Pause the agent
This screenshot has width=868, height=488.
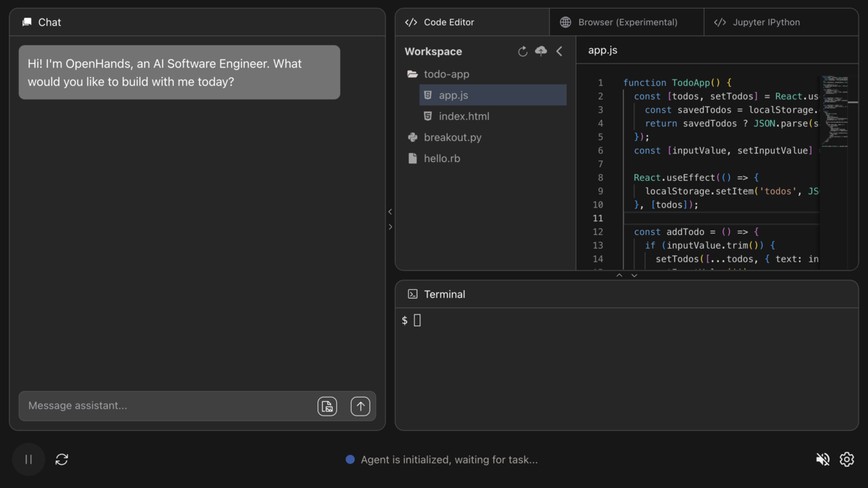tap(29, 459)
